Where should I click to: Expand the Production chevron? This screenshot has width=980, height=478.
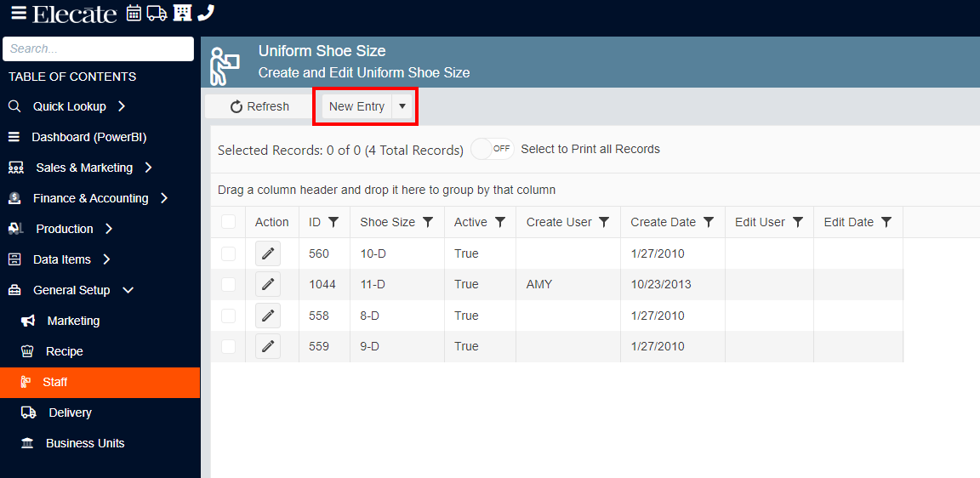click(109, 229)
